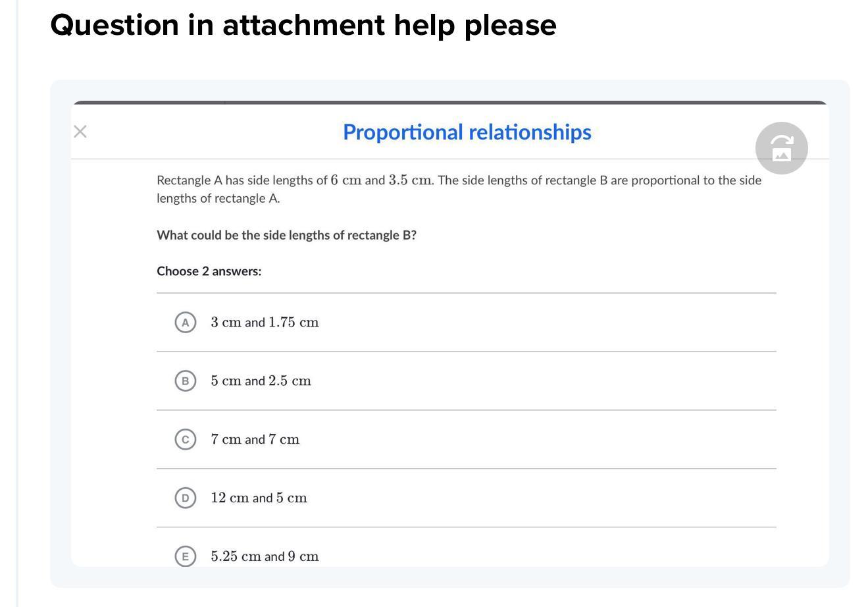Choose the "5 cm and 2.5 cm" answer text
Viewport: 868px width, 607px height.
coord(261,381)
